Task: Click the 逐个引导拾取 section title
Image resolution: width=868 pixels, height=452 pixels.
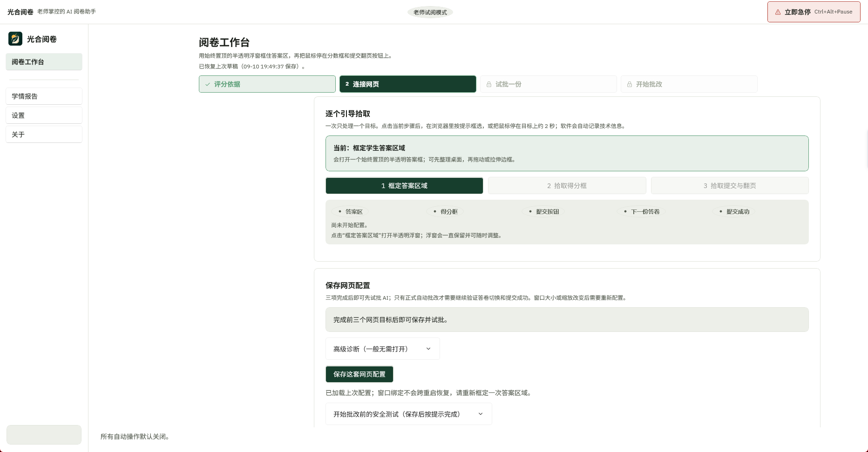Action: point(348,114)
